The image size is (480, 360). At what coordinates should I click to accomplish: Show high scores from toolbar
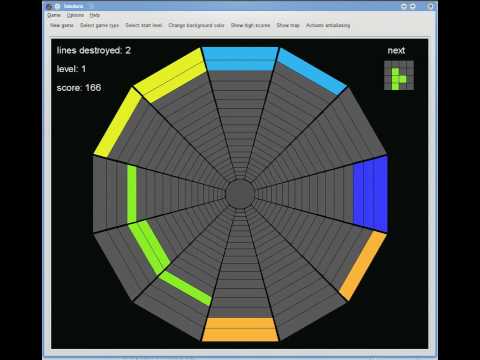pyautogui.click(x=250, y=25)
